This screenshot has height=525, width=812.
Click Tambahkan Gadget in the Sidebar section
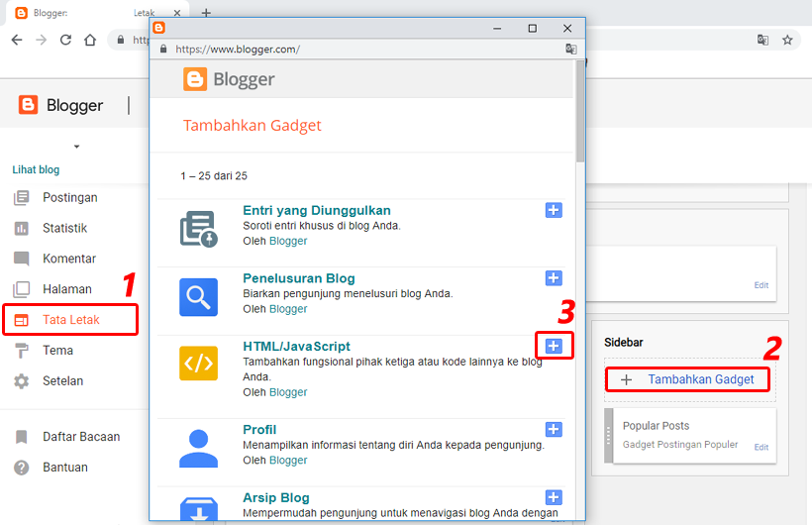687,379
